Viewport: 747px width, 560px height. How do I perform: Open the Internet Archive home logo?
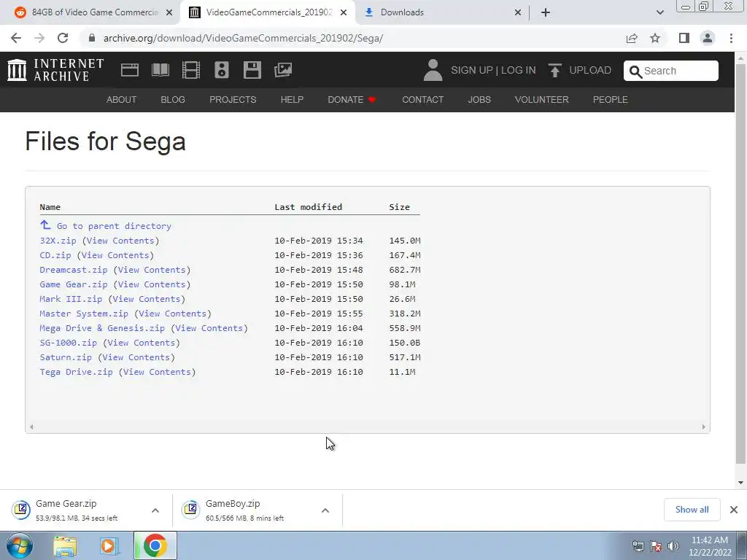(x=55, y=70)
